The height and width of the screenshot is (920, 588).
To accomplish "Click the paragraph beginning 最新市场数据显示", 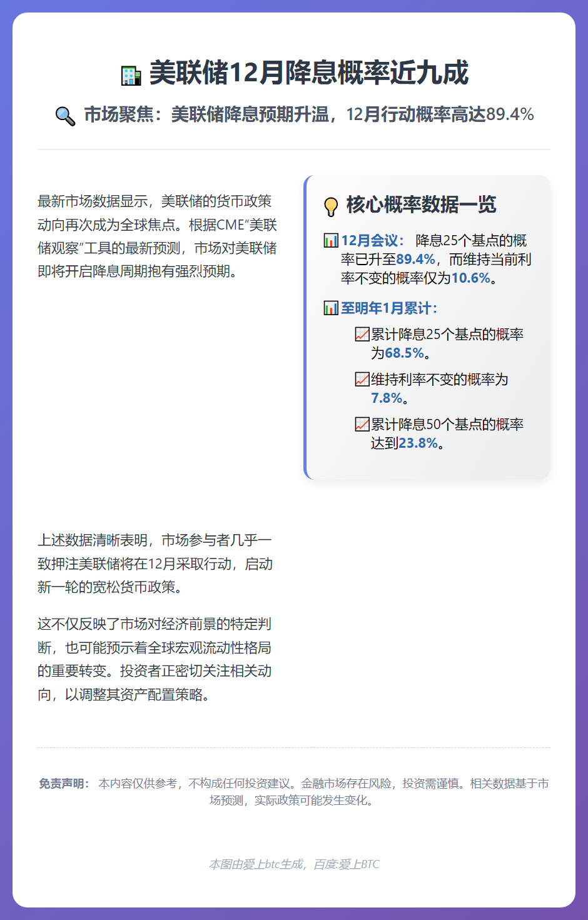I will [x=158, y=236].
